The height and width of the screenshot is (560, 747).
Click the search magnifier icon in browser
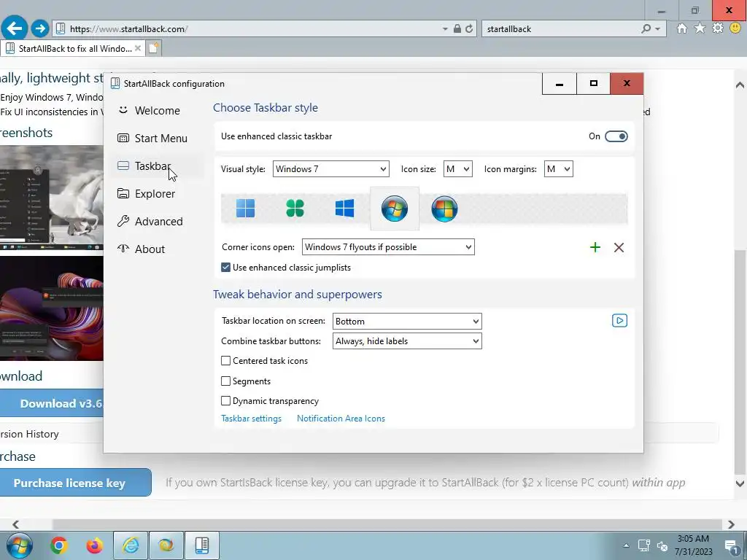[646, 28]
